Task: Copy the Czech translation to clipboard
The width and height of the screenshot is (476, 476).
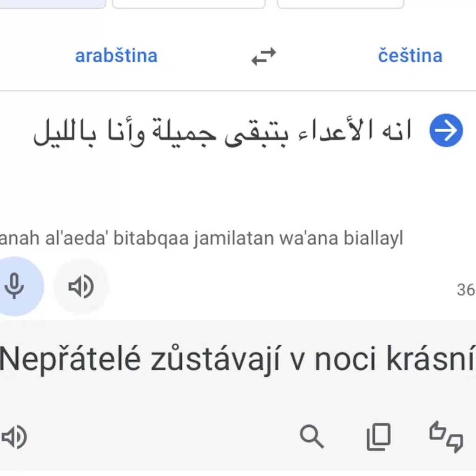Action: (x=378, y=437)
